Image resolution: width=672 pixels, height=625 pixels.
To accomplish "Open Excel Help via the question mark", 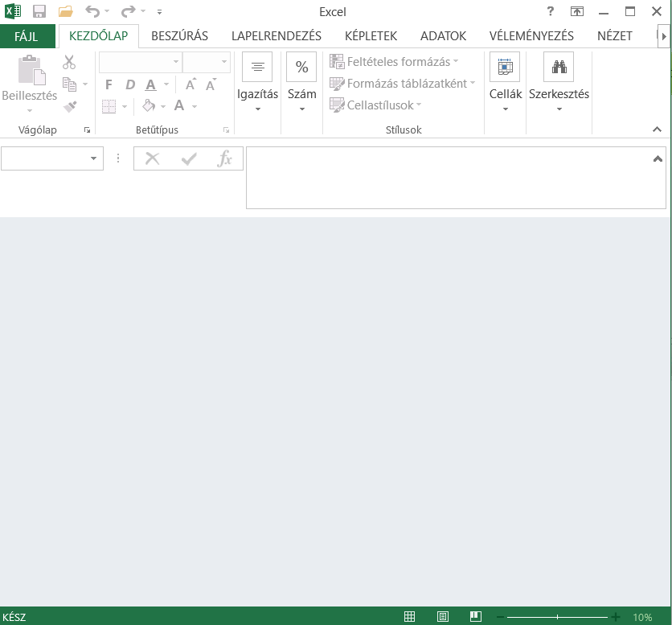I will pyautogui.click(x=551, y=11).
